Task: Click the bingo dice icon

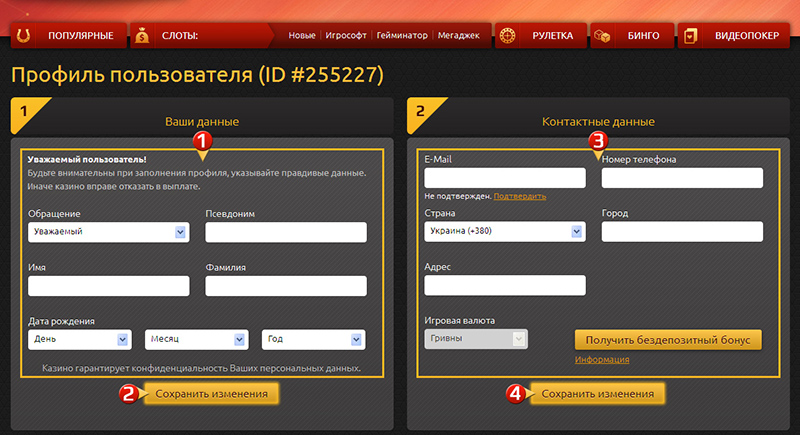Action: 602,36
